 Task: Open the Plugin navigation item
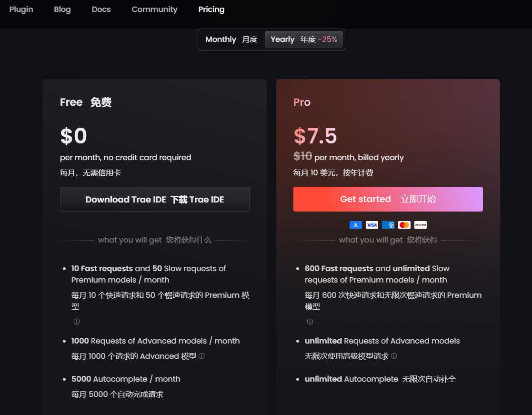tap(21, 10)
